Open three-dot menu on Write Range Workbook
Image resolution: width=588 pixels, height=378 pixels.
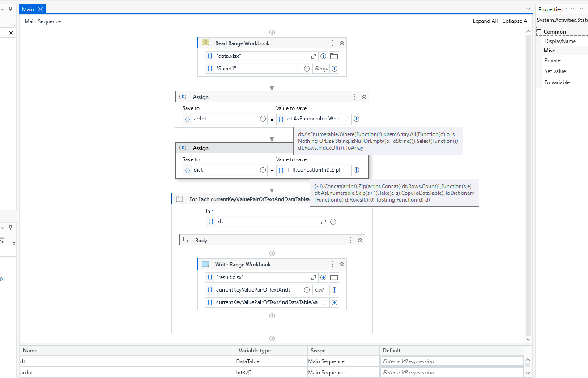332,264
